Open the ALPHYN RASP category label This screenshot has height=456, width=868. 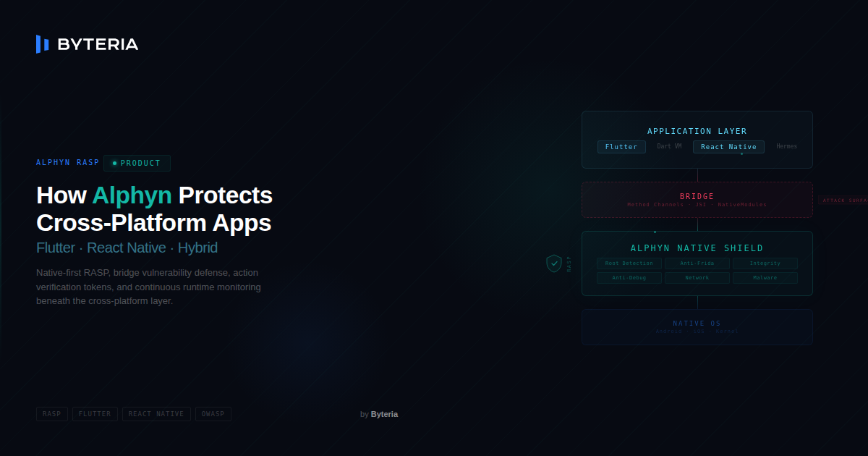(x=68, y=163)
